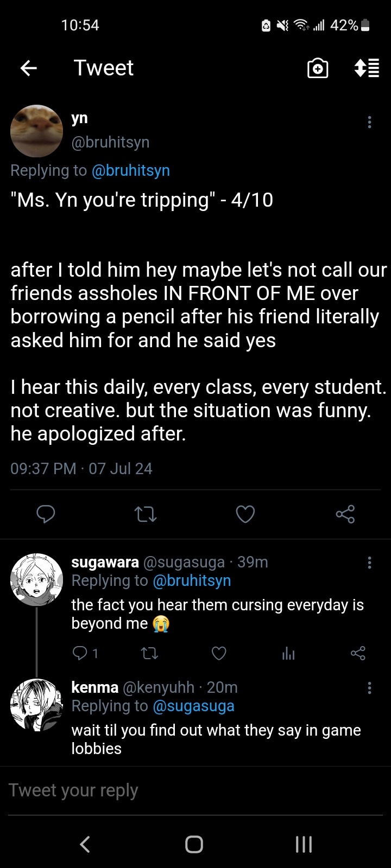Tap the back arrow in Tweet header
The image size is (391, 868).
[29, 68]
